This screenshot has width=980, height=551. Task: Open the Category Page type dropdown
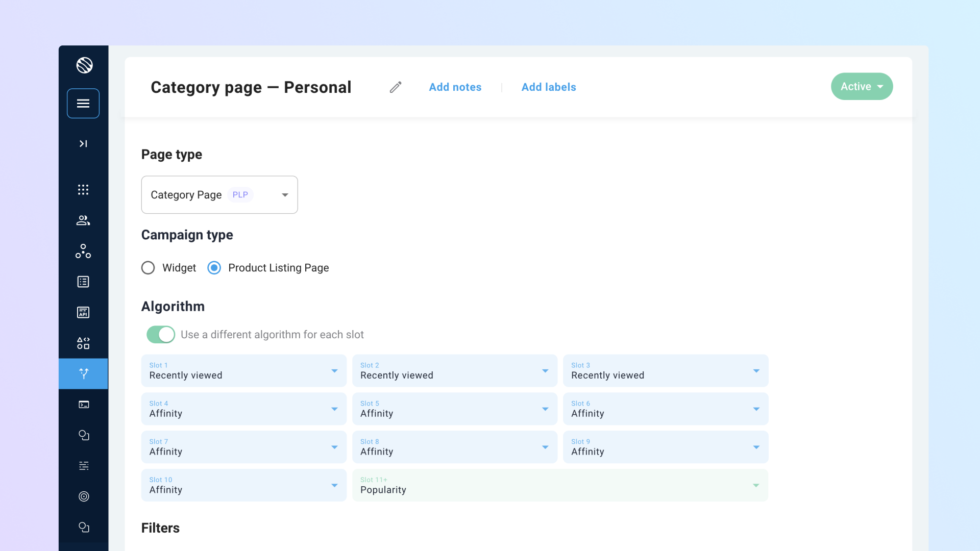click(219, 195)
